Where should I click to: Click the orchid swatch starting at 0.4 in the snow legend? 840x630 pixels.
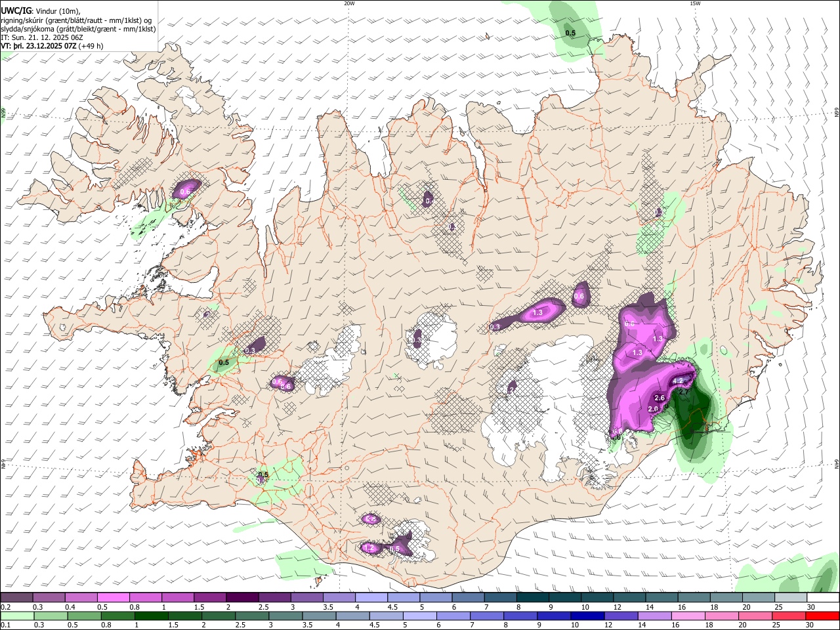81,597
